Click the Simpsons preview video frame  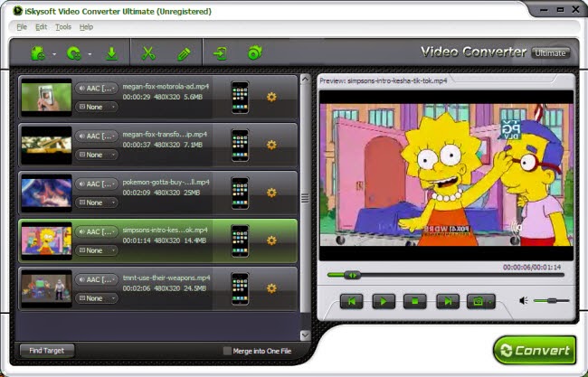click(x=446, y=175)
